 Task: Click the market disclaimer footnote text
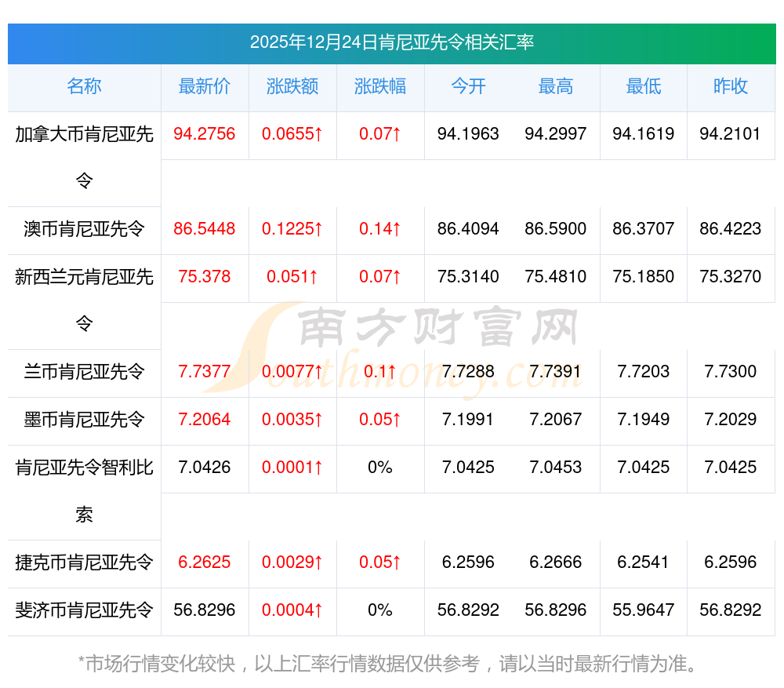click(x=389, y=664)
